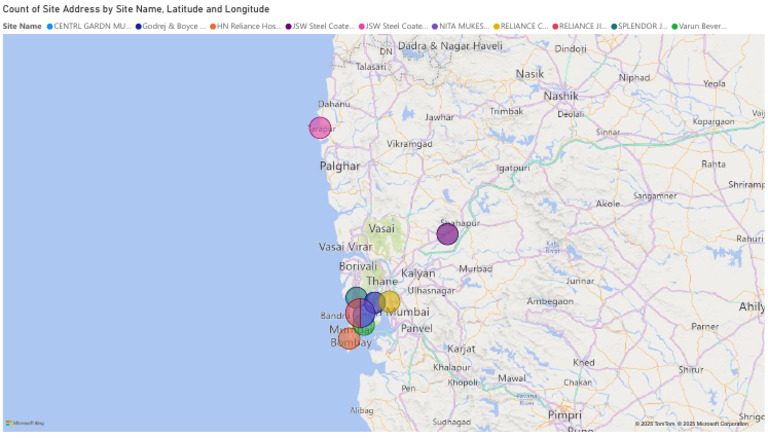Image resolution: width=768 pixels, height=438 pixels.
Task: Filter by NITA MUKES... legend item
Action: tap(460, 26)
